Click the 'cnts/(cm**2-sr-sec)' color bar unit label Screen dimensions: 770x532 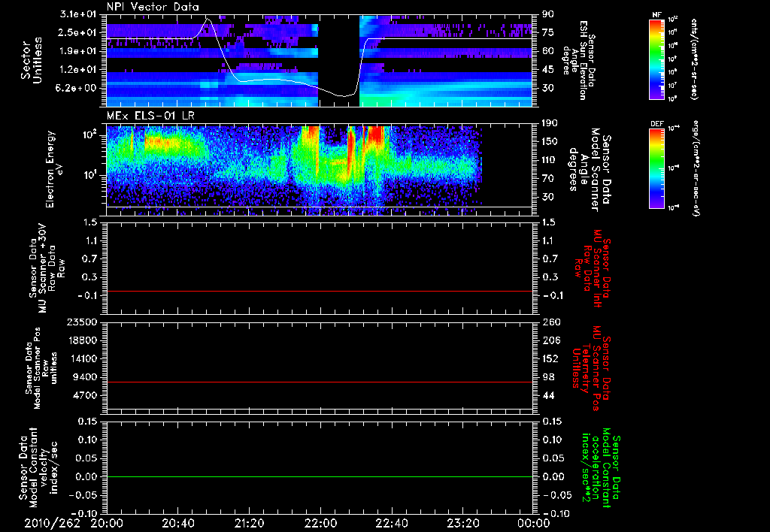tap(694, 59)
